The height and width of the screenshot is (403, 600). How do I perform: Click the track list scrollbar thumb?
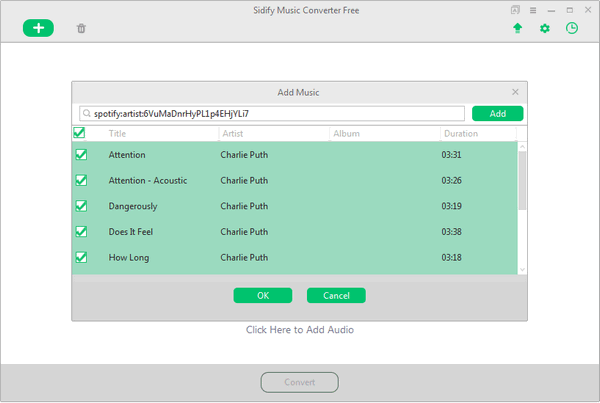522,180
